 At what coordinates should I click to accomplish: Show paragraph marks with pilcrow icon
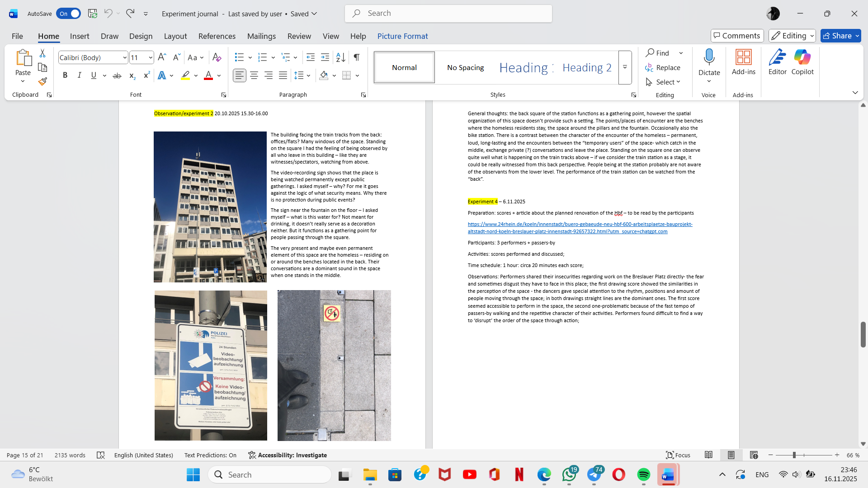click(357, 57)
